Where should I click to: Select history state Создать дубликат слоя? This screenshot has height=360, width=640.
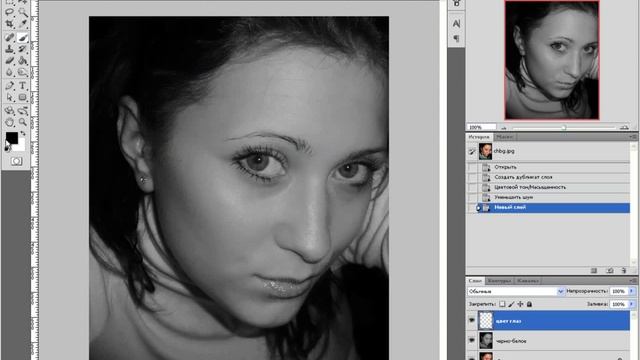tap(548, 177)
